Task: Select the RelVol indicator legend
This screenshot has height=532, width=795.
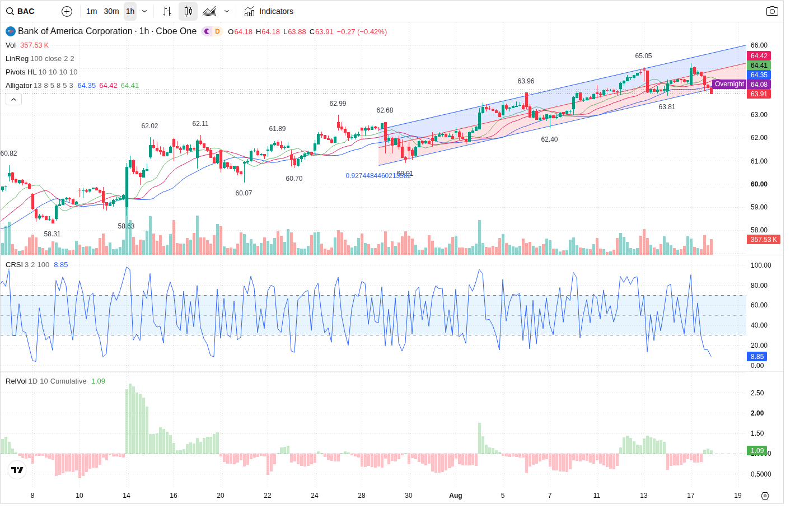Action: click(x=16, y=381)
